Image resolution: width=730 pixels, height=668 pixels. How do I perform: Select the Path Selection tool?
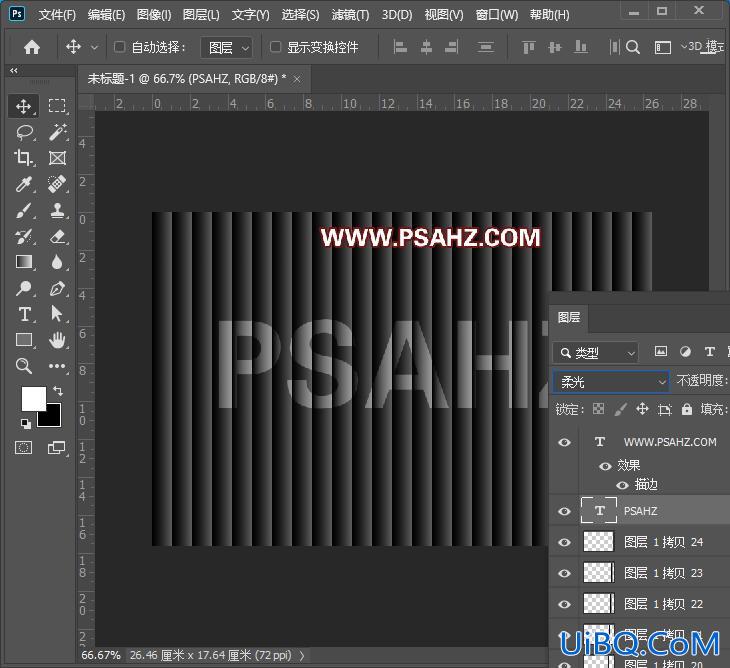pos(57,314)
